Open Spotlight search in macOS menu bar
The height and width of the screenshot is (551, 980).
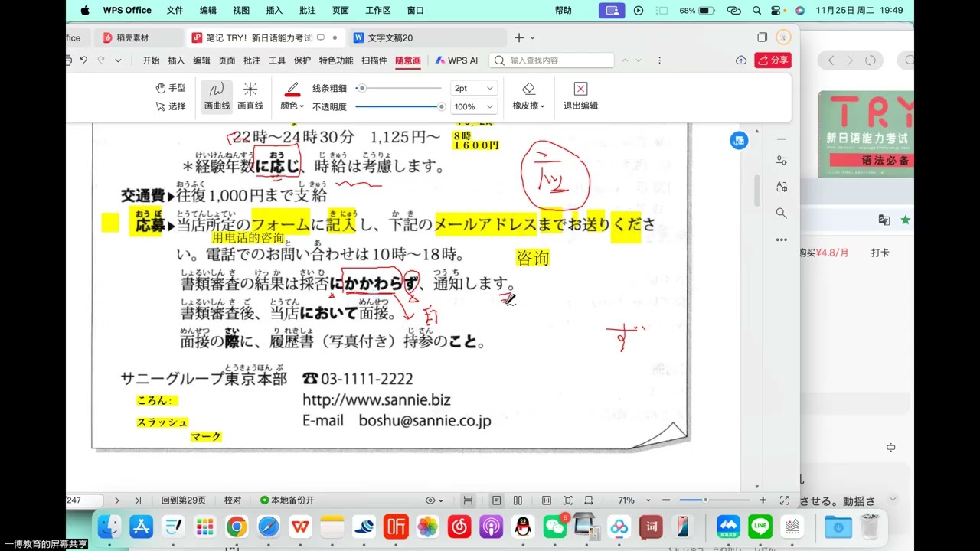pyautogui.click(x=756, y=11)
